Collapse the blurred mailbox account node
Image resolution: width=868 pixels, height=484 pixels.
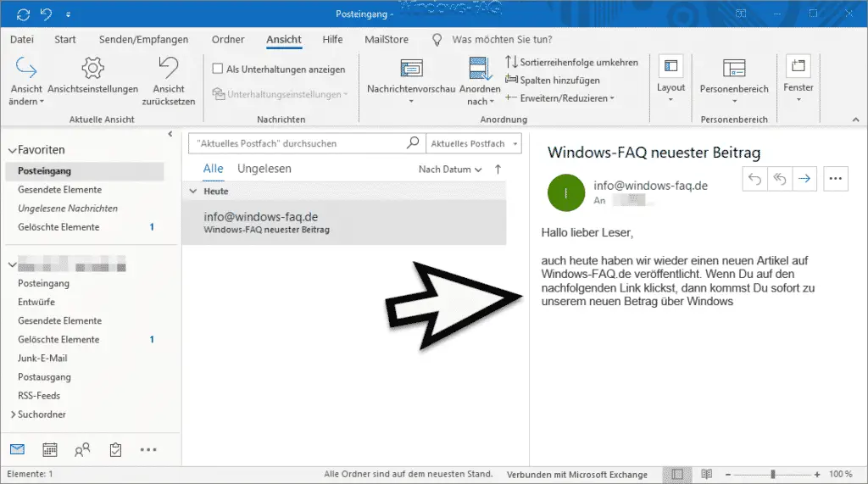pyautogui.click(x=12, y=264)
